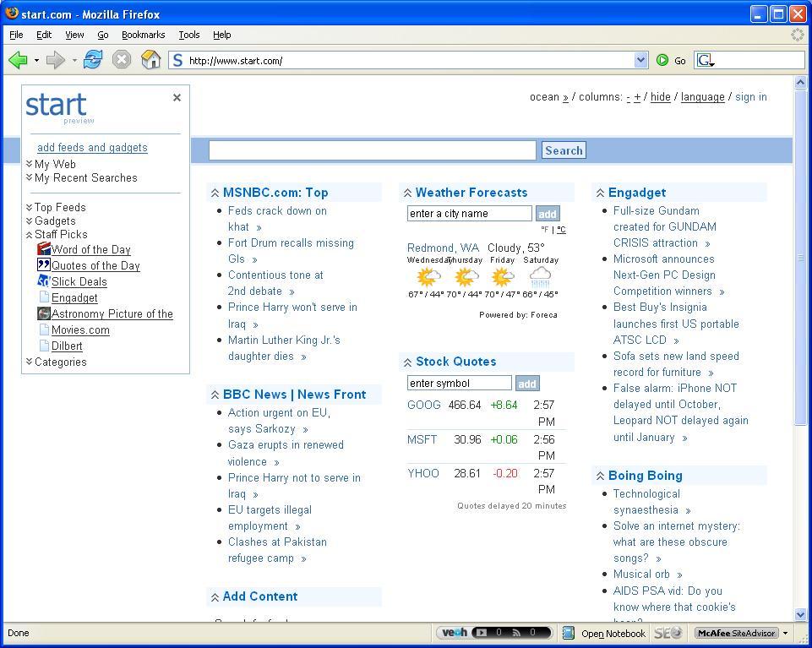Open the Back button history dropdown arrow
The width and height of the screenshot is (812, 648).
[x=36, y=61]
